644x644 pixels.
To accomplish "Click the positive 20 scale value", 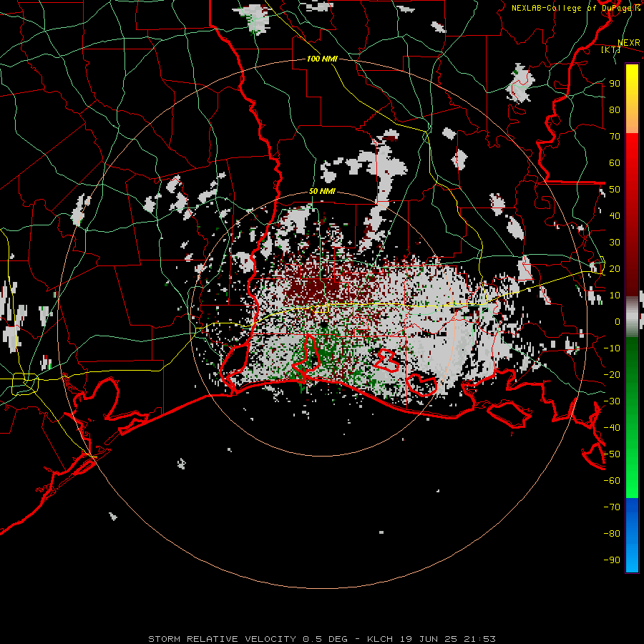I will 615,269.
